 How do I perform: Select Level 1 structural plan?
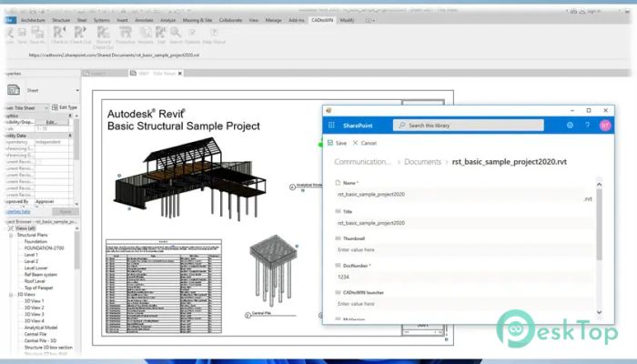31,255
